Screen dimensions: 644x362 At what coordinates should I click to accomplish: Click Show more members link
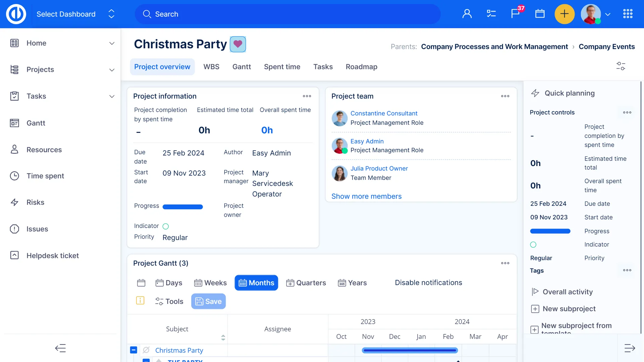coord(366,196)
